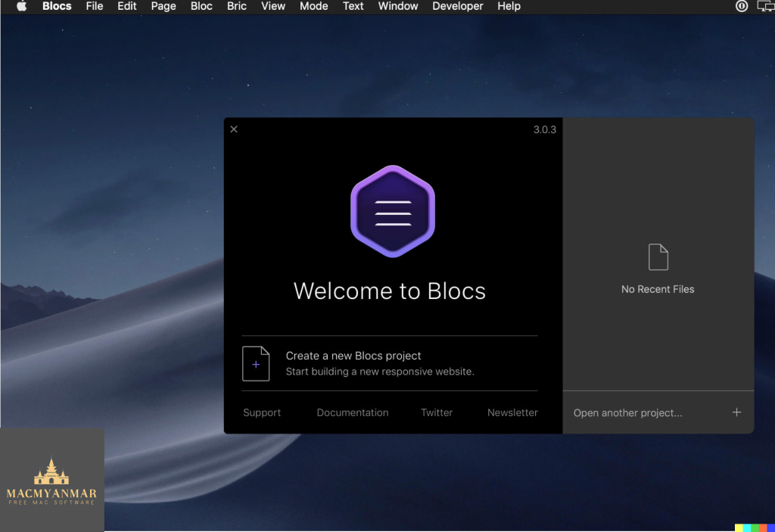Open the Window menu
The image size is (775, 532).
[x=398, y=6]
